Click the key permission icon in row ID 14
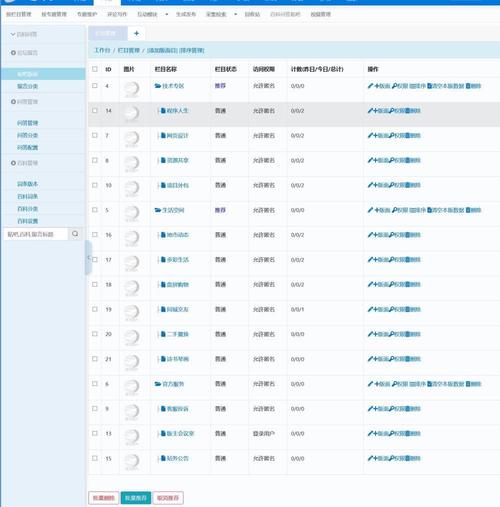Viewport: 500px width, 507px height. pyautogui.click(x=392, y=111)
